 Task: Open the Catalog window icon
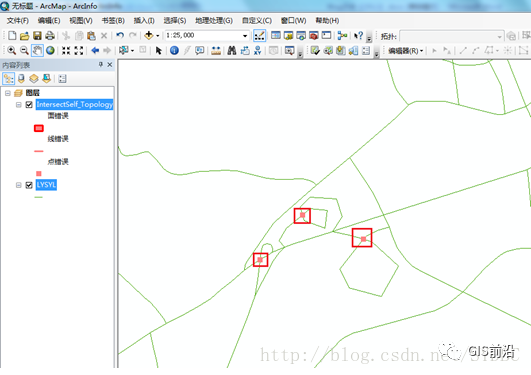point(289,35)
